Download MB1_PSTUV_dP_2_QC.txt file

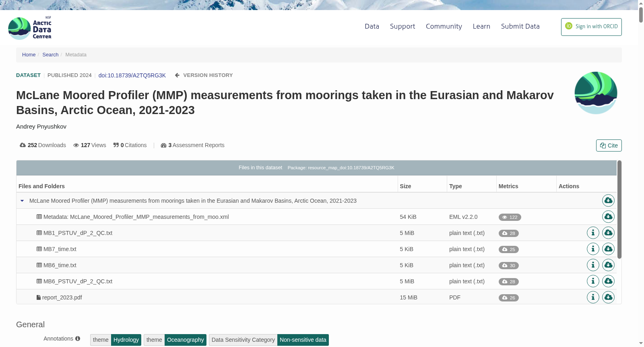pos(608,233)
